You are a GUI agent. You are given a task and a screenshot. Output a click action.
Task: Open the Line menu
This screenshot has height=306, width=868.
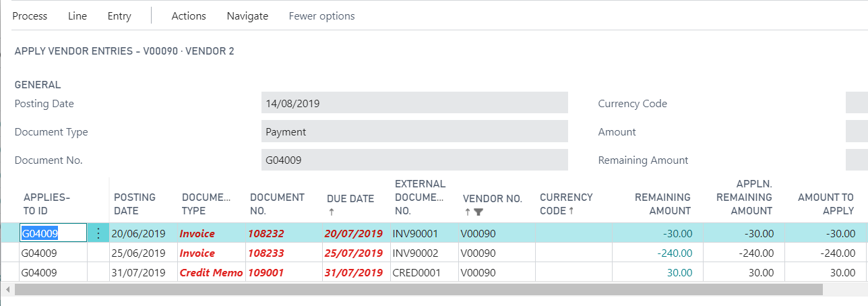(77, 16)
